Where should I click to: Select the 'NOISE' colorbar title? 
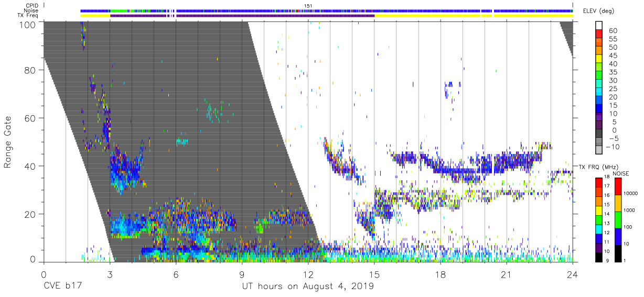[x=620, y=173]
